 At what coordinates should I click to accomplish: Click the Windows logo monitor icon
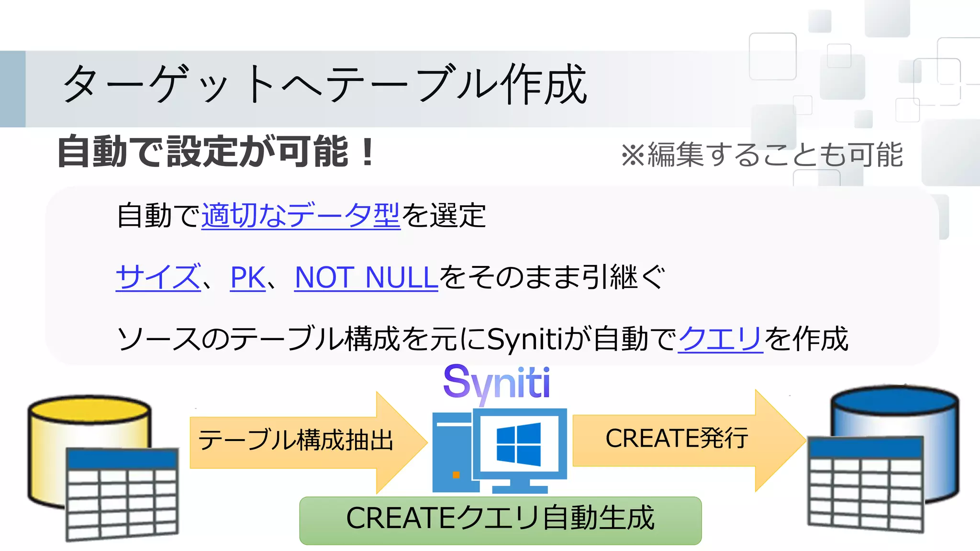point(519,444)
